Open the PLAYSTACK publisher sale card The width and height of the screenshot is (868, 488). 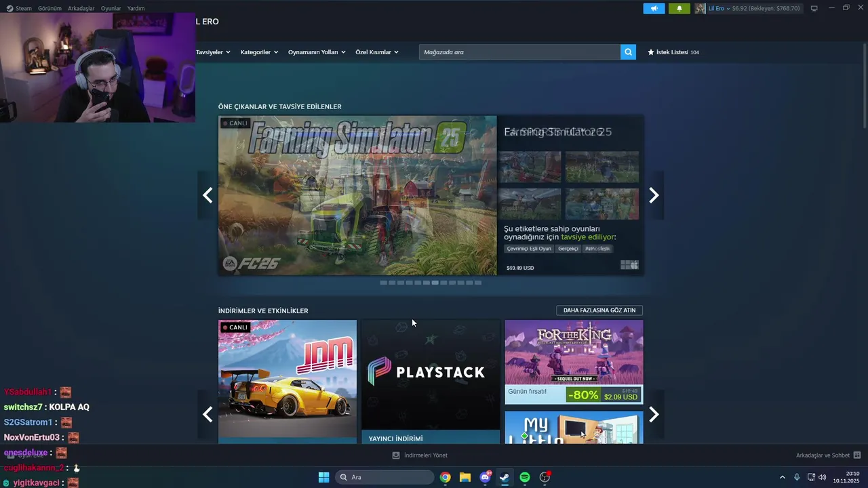tap(431, 382)
